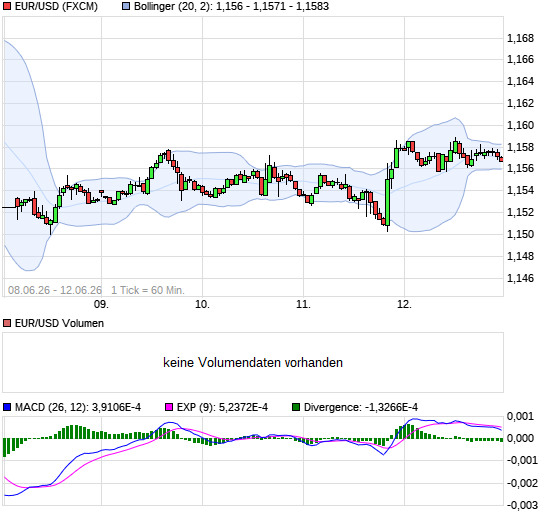The width and height of the screenshot is (545, 515).
Task: Click the 1,150 price axis label
Action: click(x=520, y=234)
